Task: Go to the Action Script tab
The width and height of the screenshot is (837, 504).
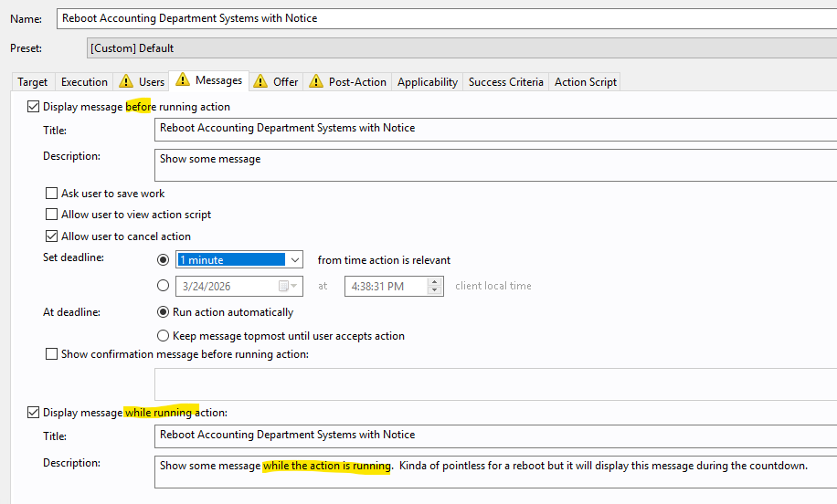Action: [x=585, y=82]
